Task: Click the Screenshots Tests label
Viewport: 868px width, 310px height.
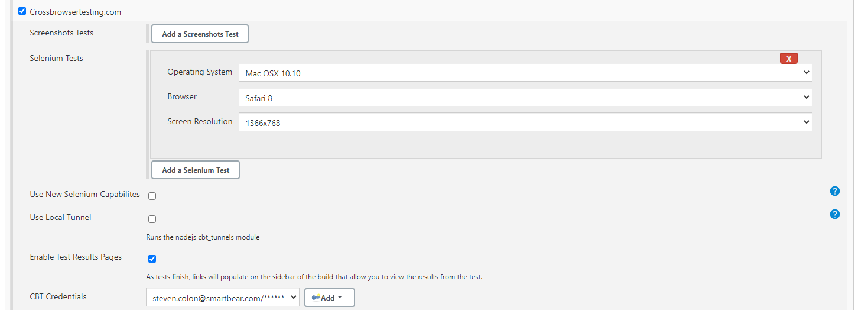Action: (x=61, y=33)
